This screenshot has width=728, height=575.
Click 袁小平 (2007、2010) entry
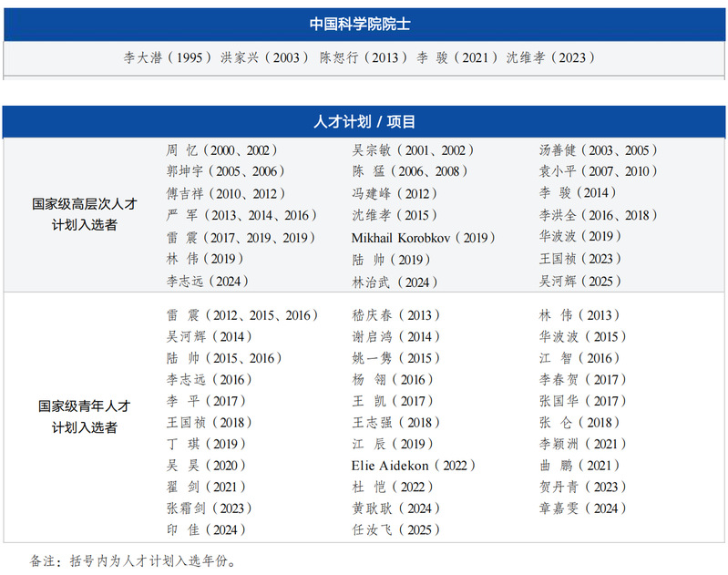(598, 172)
